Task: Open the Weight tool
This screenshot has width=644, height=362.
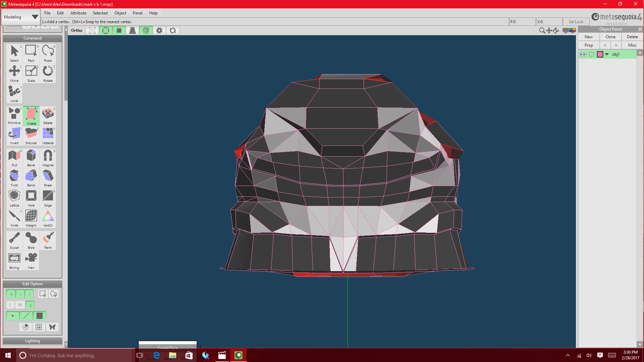Action: click(31, 218)
